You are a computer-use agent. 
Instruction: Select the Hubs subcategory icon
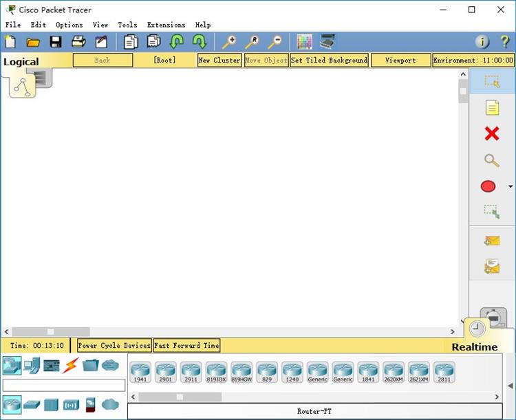coord(51,405)
